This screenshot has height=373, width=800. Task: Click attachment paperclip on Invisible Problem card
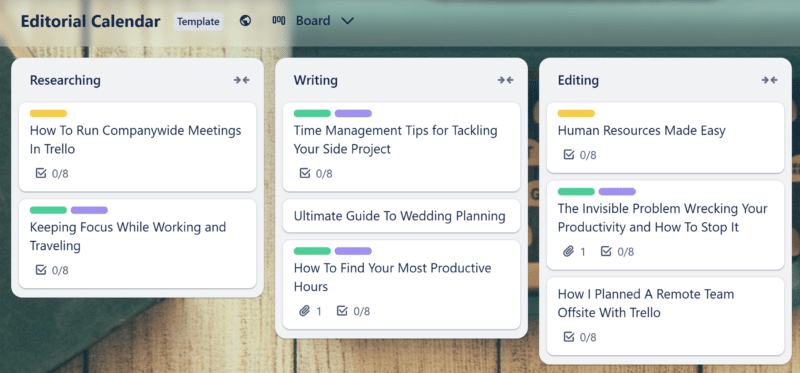pos(569,251)
